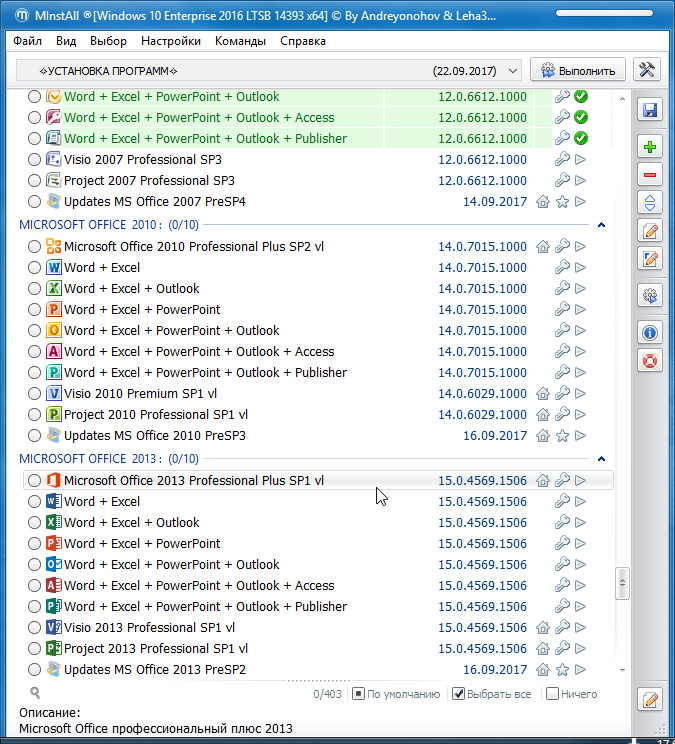
Task: Click the star icon for Updates Office 2010 PreSP3
Action: pyautogui.click(x=562, y=436)
